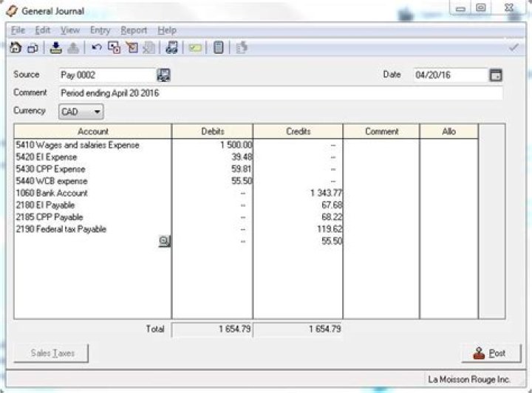Click the Account column header
This screenshot has width=532, height=393.
(x=92, y=131)
